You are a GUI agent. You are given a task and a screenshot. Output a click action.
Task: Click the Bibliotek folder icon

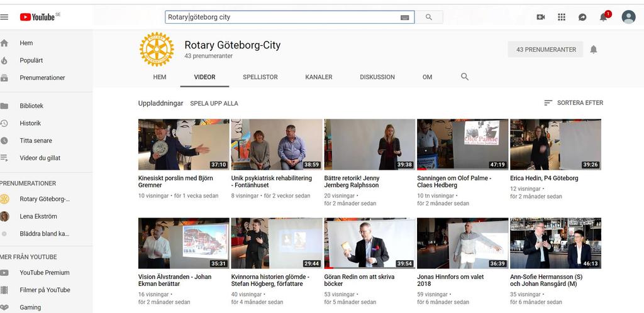click(4, 106)
